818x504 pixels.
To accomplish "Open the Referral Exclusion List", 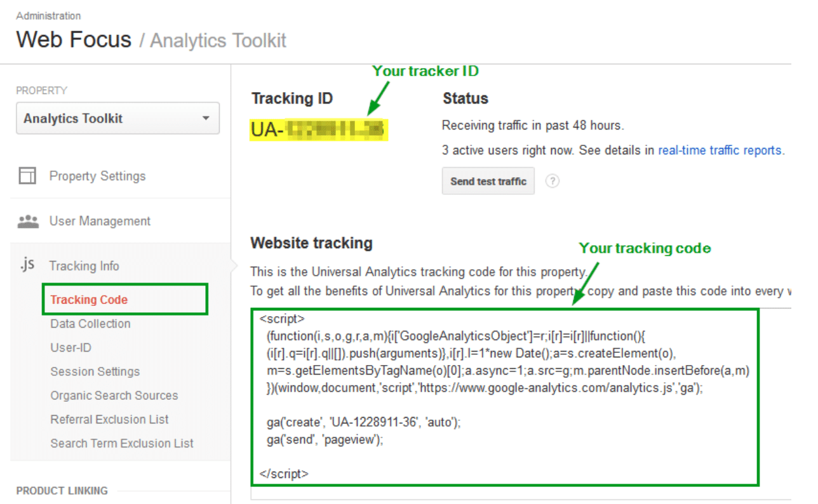I will tap(109, 420).
